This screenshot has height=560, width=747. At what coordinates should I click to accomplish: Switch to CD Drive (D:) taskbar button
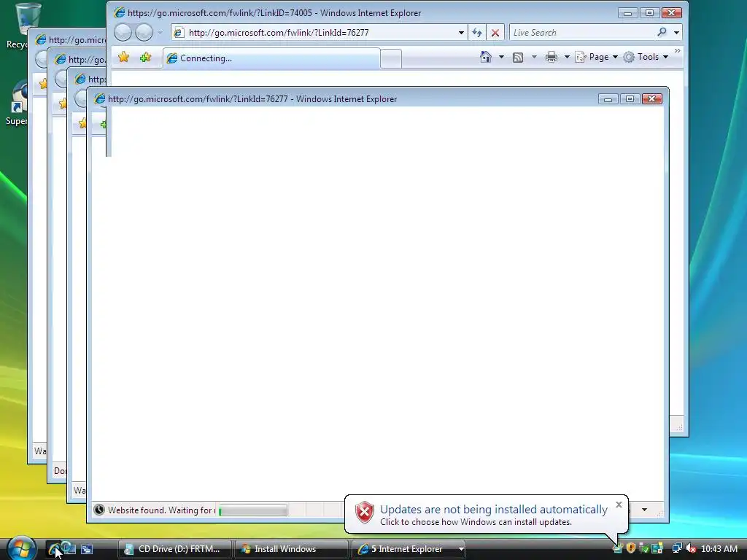point(174,549)
